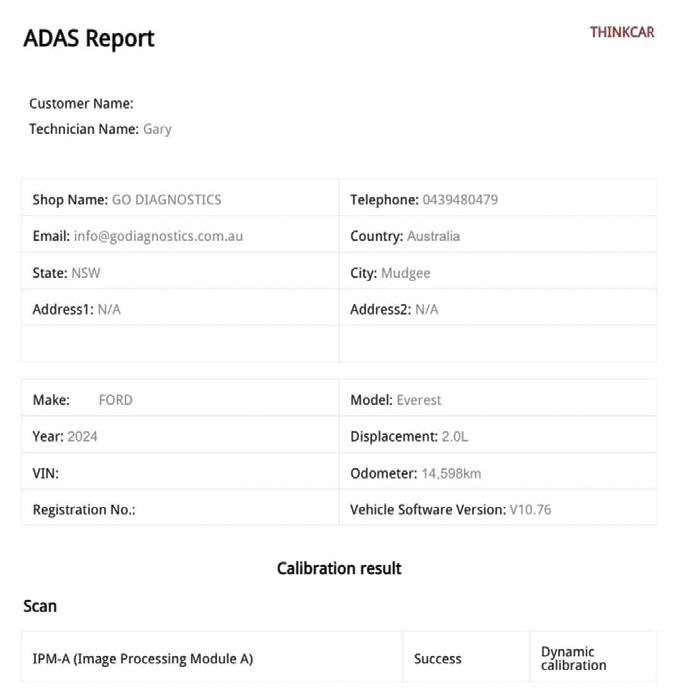Click the ADAS Report title
The height and width of the screenshot is (695, 678).
click(89, 38)
